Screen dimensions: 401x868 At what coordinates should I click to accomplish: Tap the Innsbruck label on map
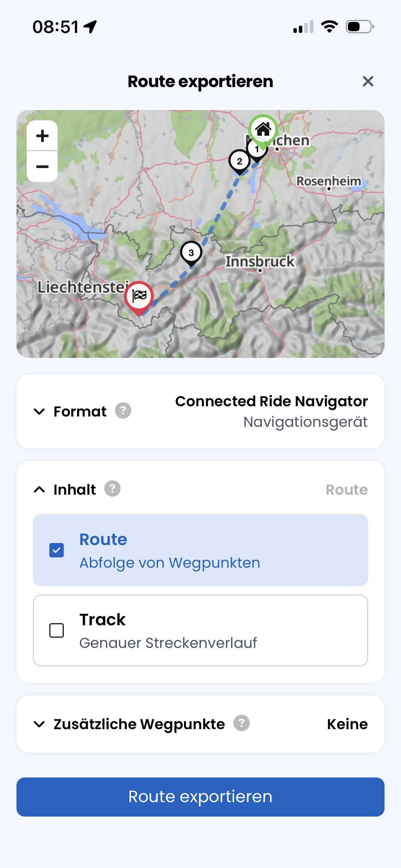(260, 261)
